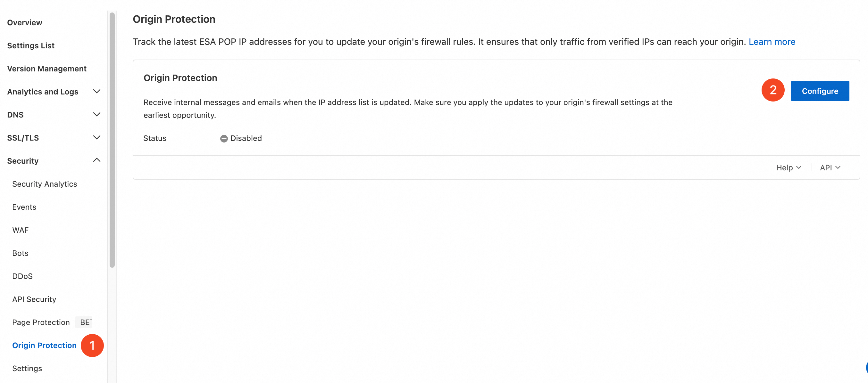This screenshot has width=868, height=383.
Task: Open DDoS protection page
Action: (22, 276)
